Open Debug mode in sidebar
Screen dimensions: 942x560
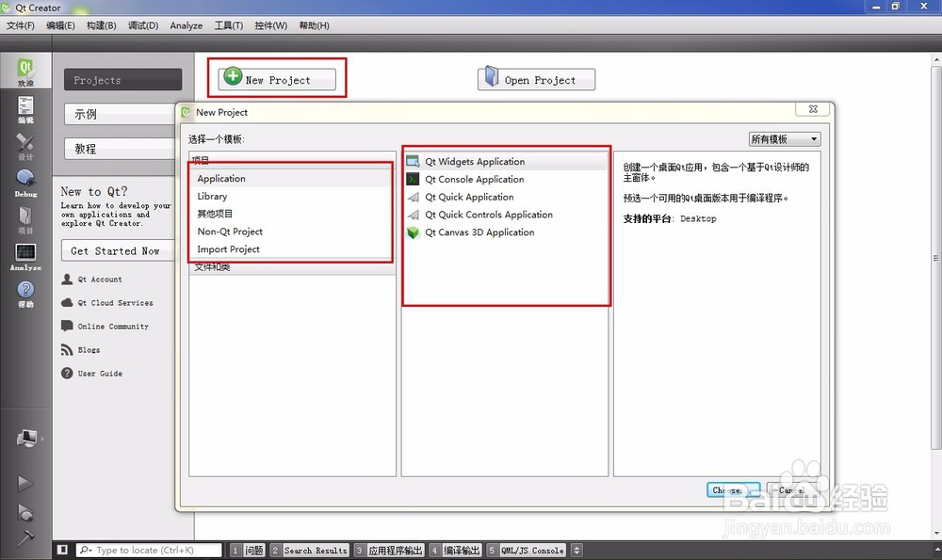[x=25, y=184]
